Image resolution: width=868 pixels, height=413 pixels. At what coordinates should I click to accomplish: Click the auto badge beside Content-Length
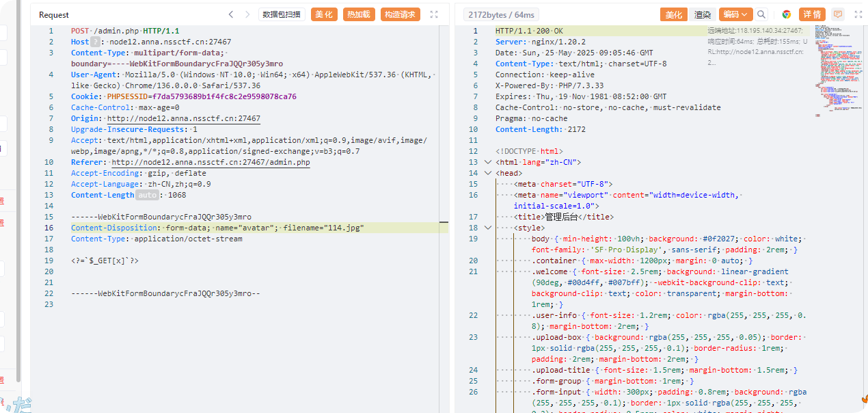[146, 196]
